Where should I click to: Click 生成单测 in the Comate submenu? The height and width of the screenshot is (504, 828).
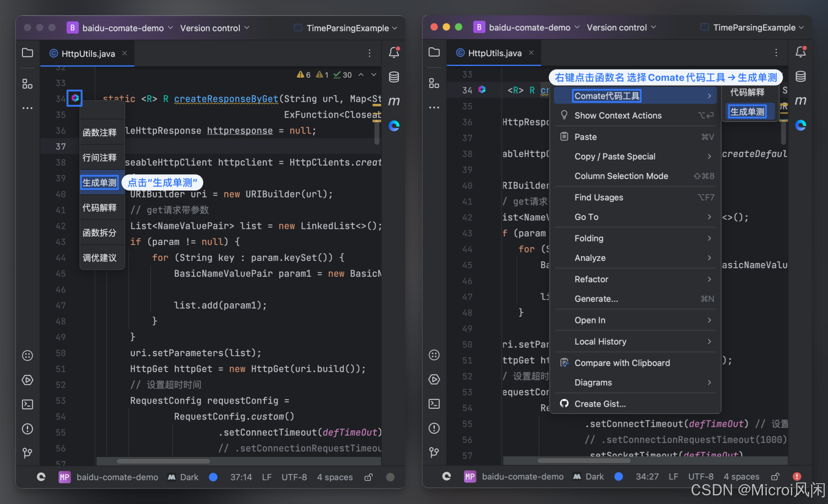(747, 112)
